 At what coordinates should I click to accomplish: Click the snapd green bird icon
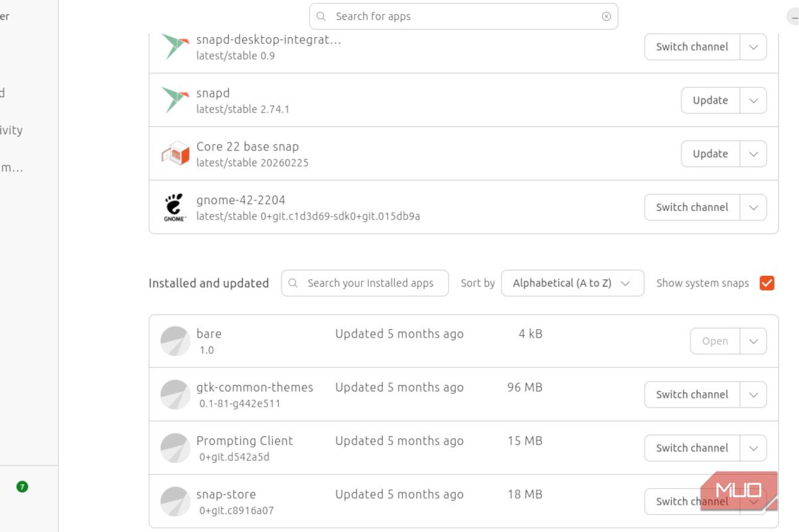coord(176,100)
